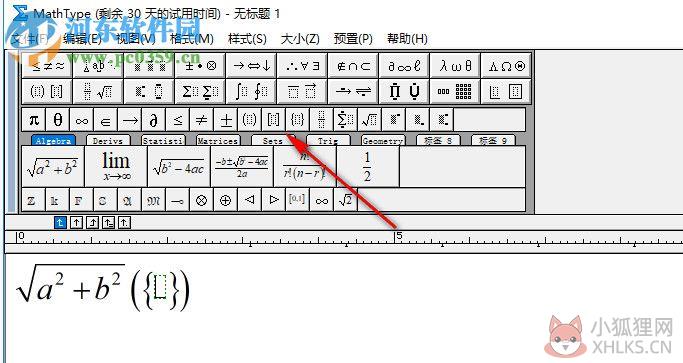Switch to the Derivs tab
Screen dimensions: 683x363
108,141
